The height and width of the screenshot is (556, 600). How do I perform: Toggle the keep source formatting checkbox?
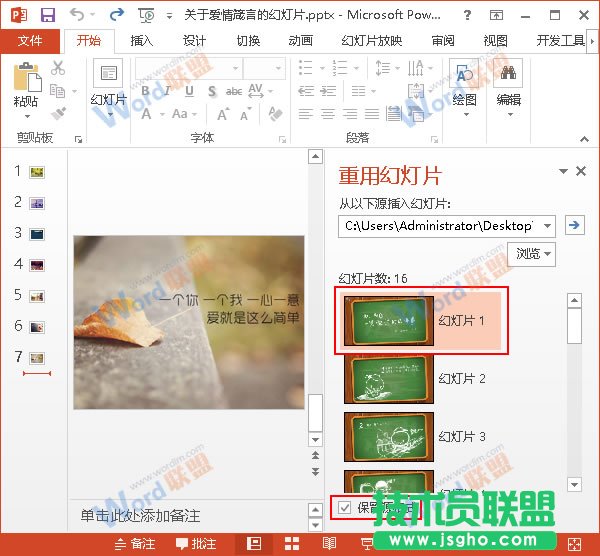[x=345, y=508]
